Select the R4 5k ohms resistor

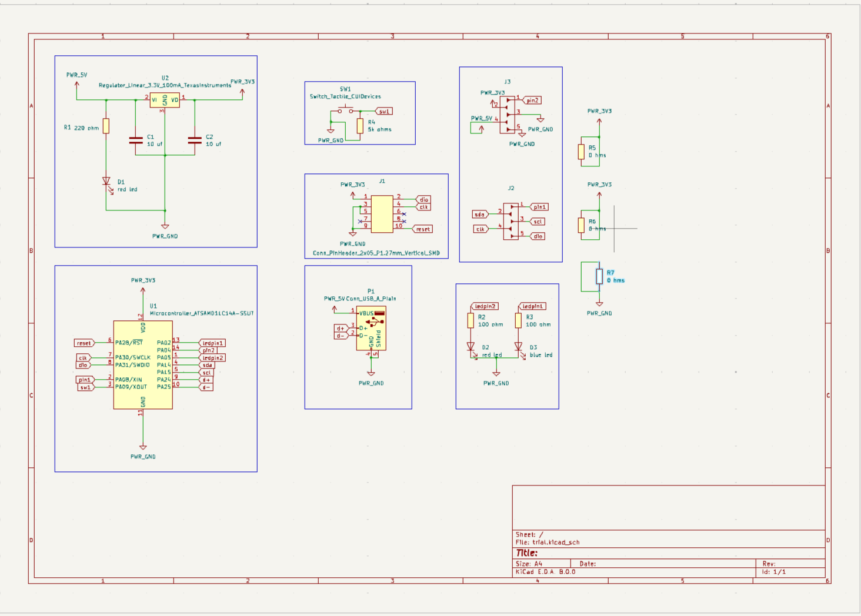pos(361,125)
